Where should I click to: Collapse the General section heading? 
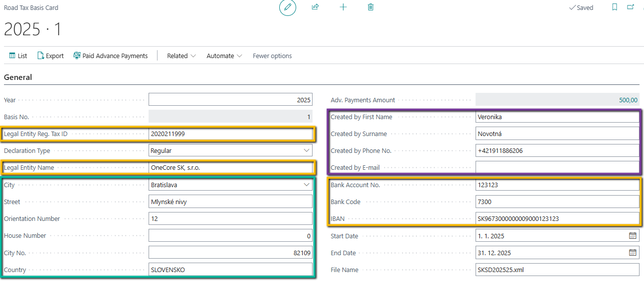(18, 77)
